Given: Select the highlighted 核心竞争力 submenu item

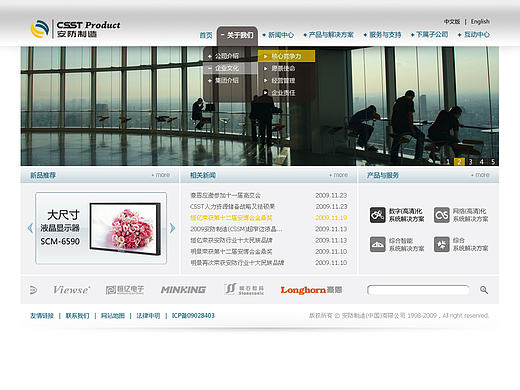Looking at the screenshot, I should [286, 56].
